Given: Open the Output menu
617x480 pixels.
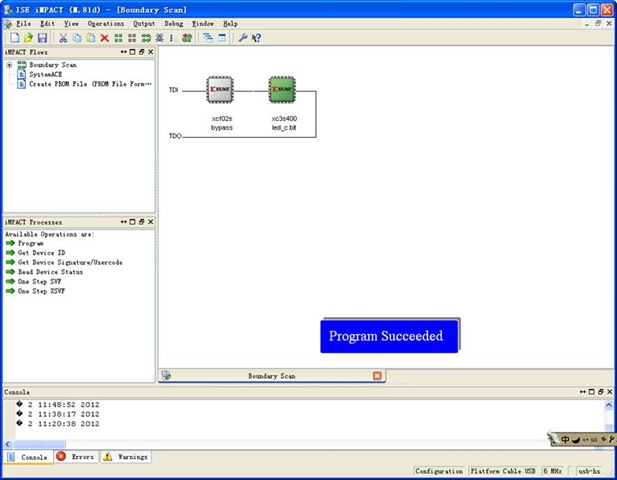Looking at the screenshot, I should 144,22.
